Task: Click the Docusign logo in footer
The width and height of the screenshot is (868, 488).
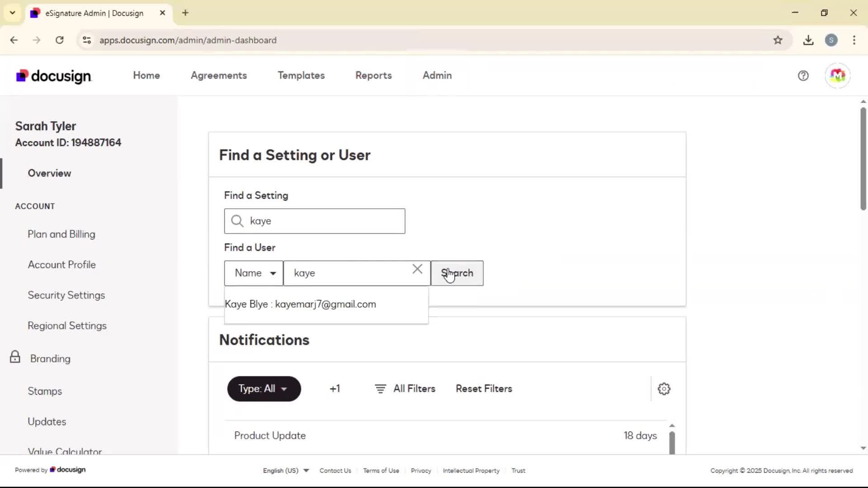Action: click(x=68, y=469)
